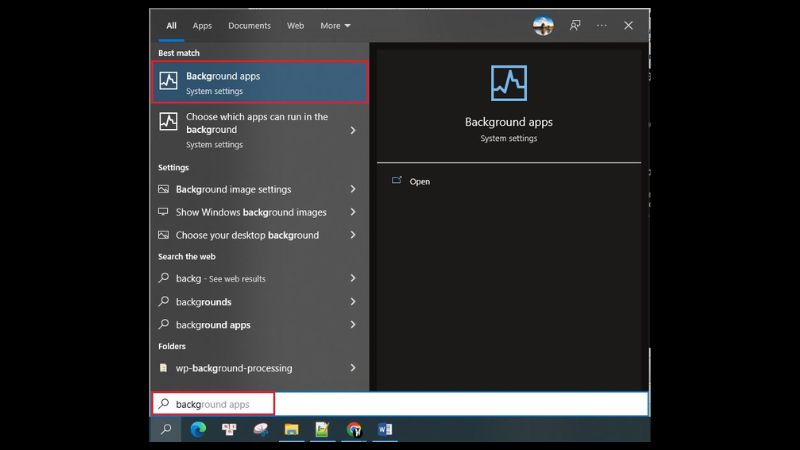
Task: Open Microsoft Edge from the taskbar
Action: [x=198, y=429]
